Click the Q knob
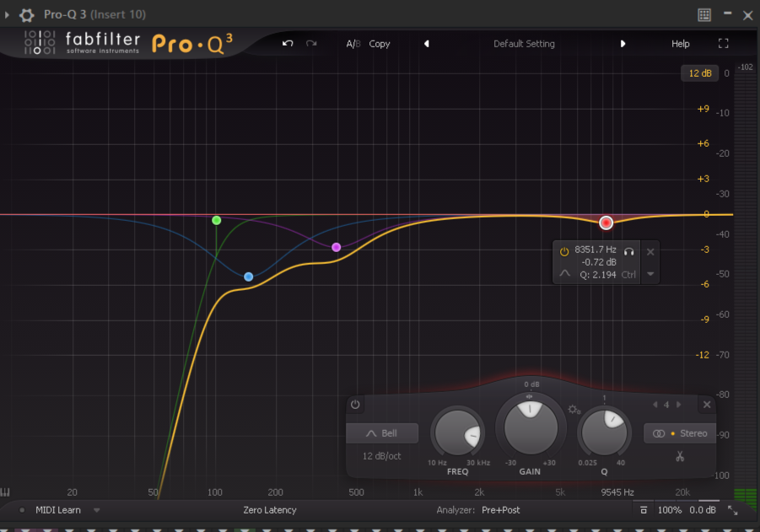This screenshot has height=532, width=760. (x=604, y=433)
